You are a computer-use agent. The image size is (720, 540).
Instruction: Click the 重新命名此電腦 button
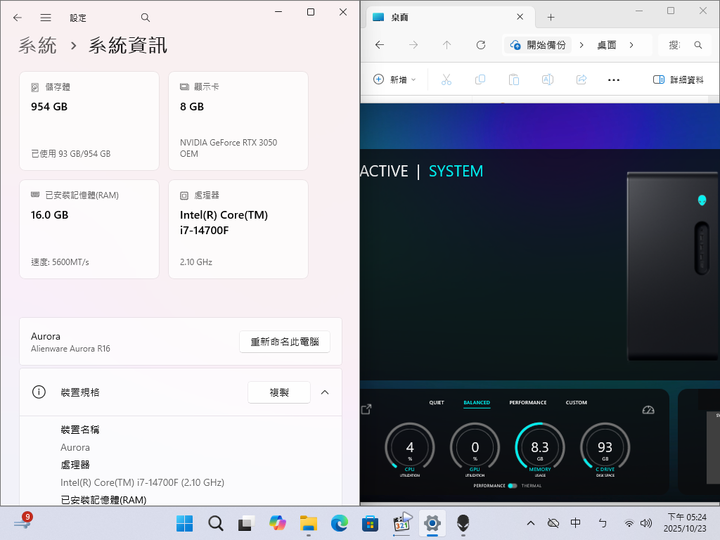coord(285,342)
